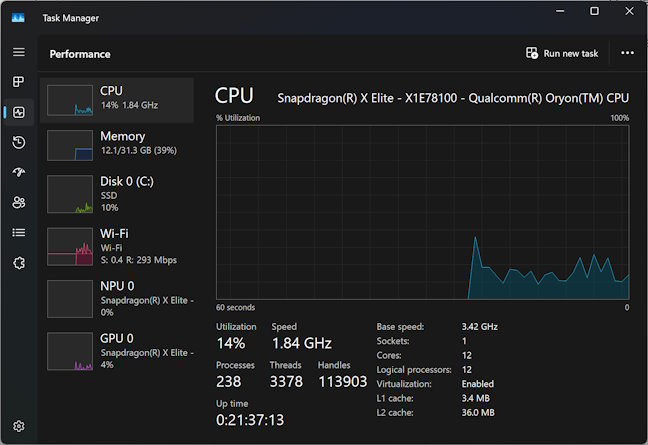Click the Cores label

tap(388, 355)
